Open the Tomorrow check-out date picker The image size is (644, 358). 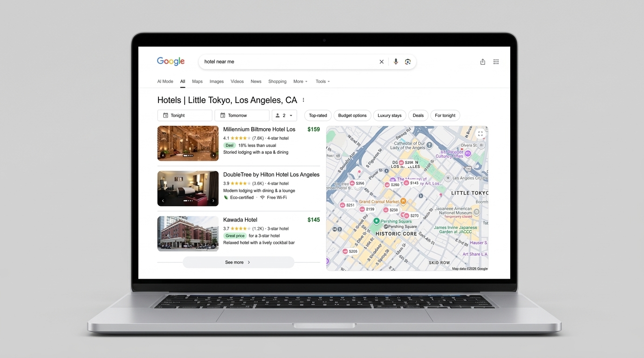point(242,116)
